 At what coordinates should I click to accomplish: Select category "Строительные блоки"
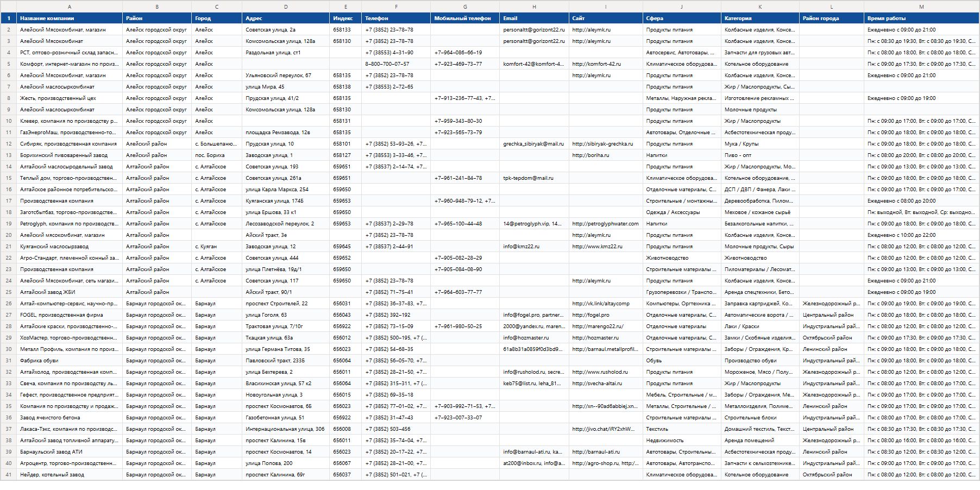pos(760,418)
